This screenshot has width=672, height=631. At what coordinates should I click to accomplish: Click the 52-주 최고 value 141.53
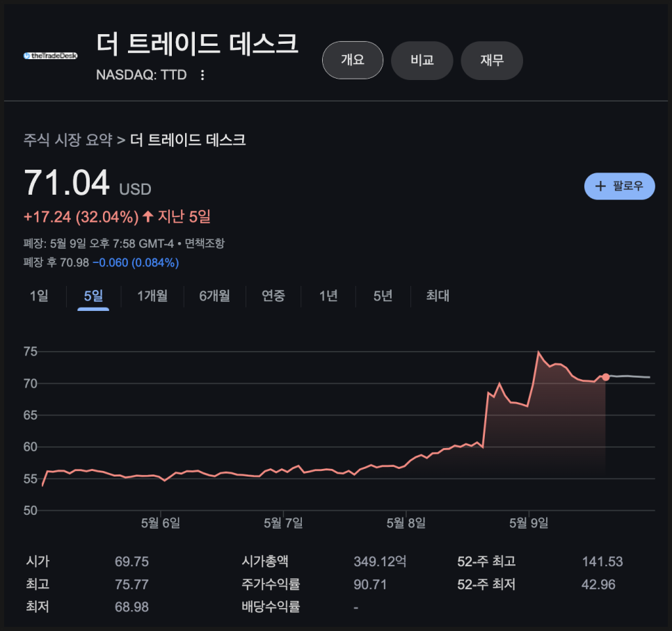602,561
